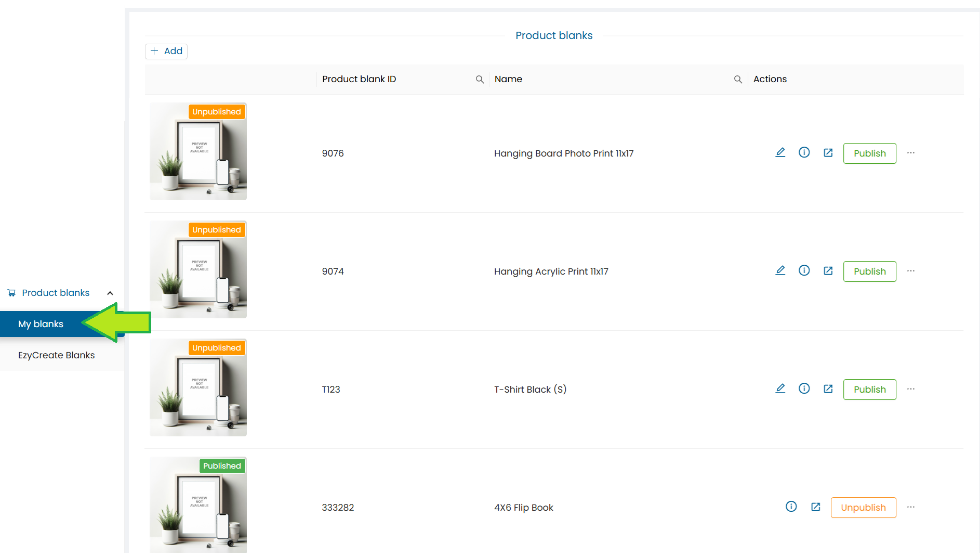Edit the T-Shirt Black (S) blank
Viewport: 980px width, 557px height.
coord(780,389)
